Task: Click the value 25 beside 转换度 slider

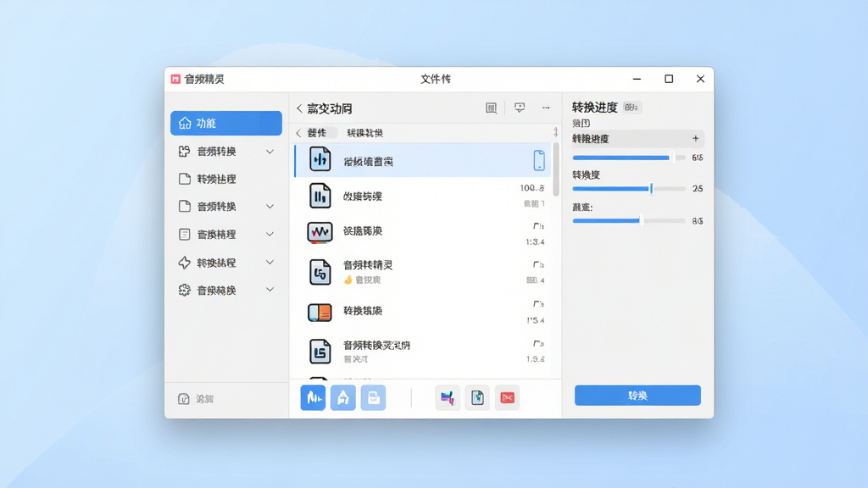Action: coord(698,189)
